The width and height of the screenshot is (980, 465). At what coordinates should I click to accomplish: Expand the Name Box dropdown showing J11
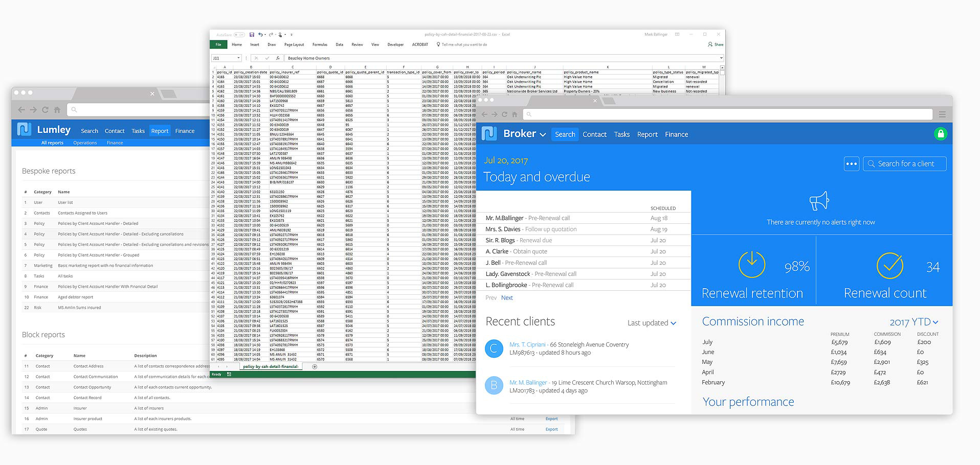point(238,58)
